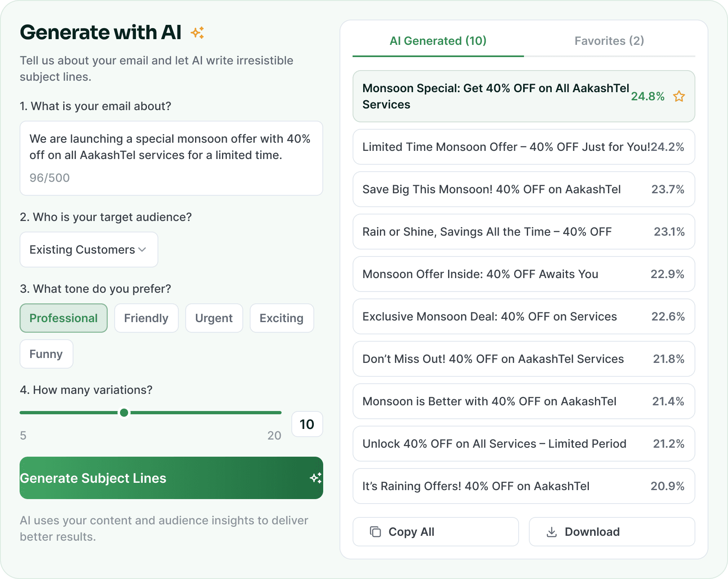Click the Monsoon Special: Get 40% OFF subject line

coord(524,96)
